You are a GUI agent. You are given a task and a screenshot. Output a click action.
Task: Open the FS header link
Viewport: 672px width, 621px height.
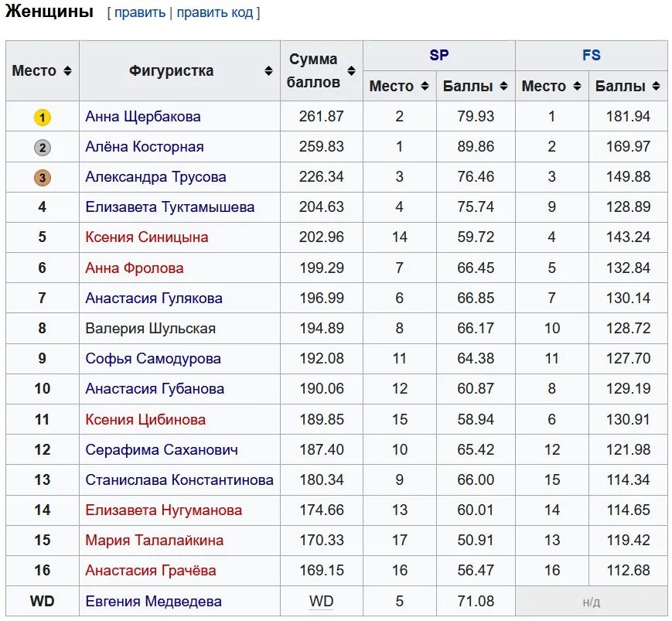[592, 55]
